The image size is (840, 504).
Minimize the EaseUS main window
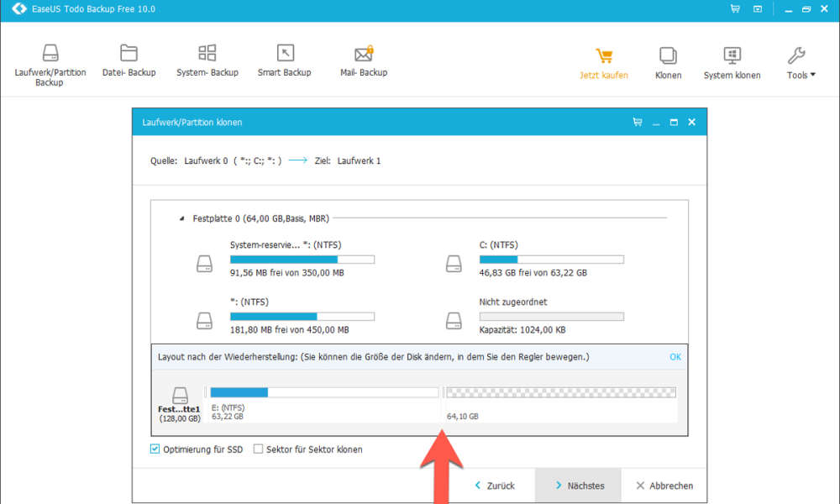pos(789,9)
